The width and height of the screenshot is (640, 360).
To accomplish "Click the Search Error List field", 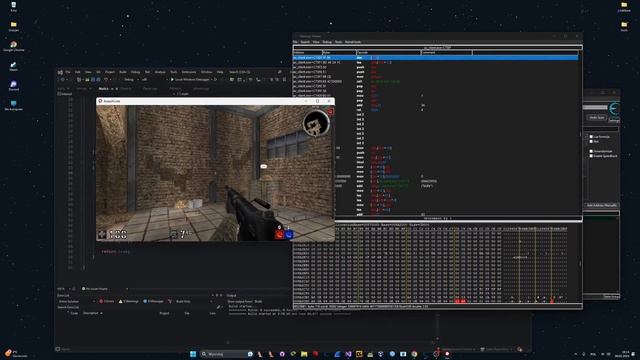I will tap(139, 307).
